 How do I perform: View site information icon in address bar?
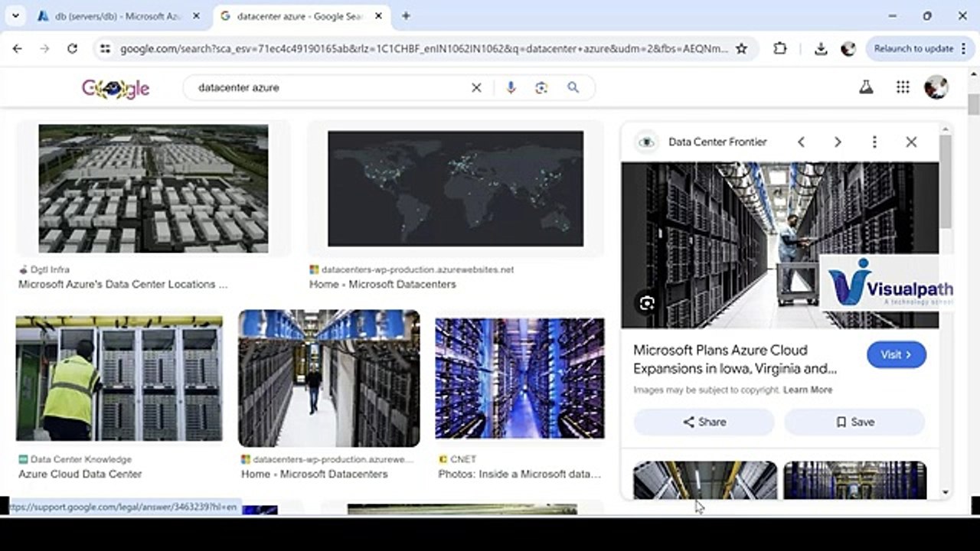(x=106, y=48)
